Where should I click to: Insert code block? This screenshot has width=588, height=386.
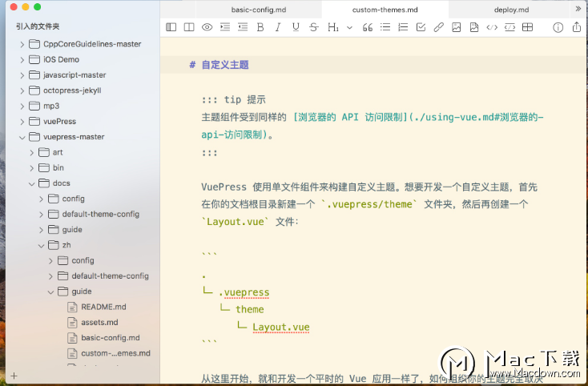click(509, 27)
